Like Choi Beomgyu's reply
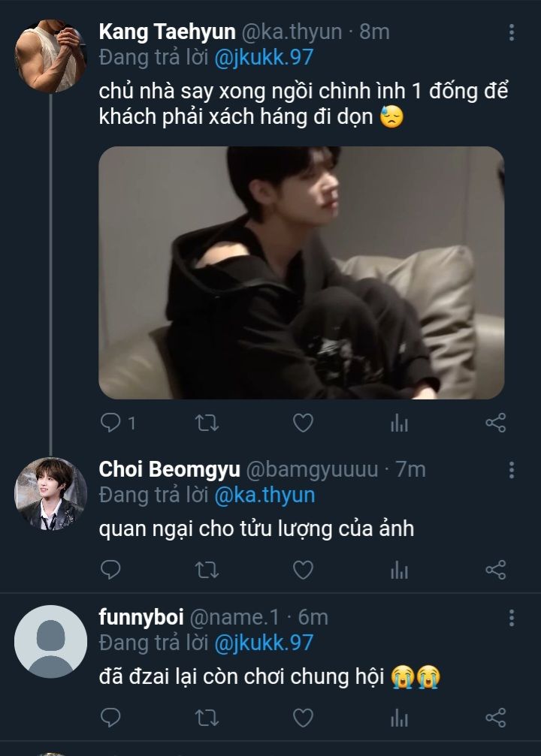Image resolution: width=541 pixels, height=756 pixels. (303, 571)
